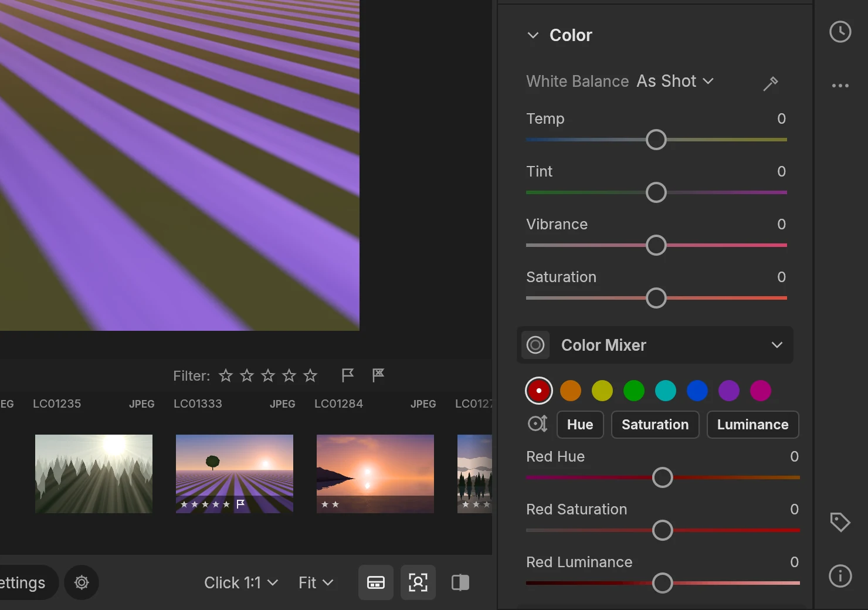The image size is (868, 610).
Task: Collapse the Color panel section
Action: point(533,35)
